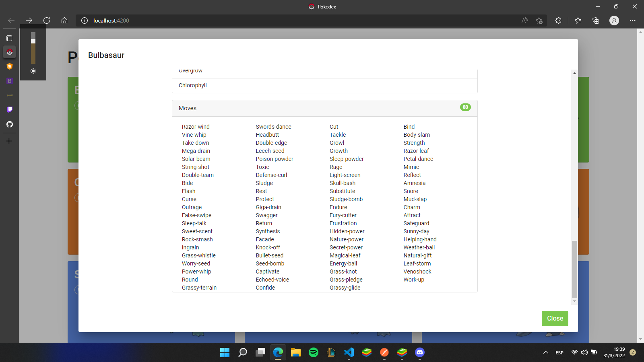This screenshot has width=644, height=362.
Task: Click the green '83' moves count badge
Action: tap(465, 107)
